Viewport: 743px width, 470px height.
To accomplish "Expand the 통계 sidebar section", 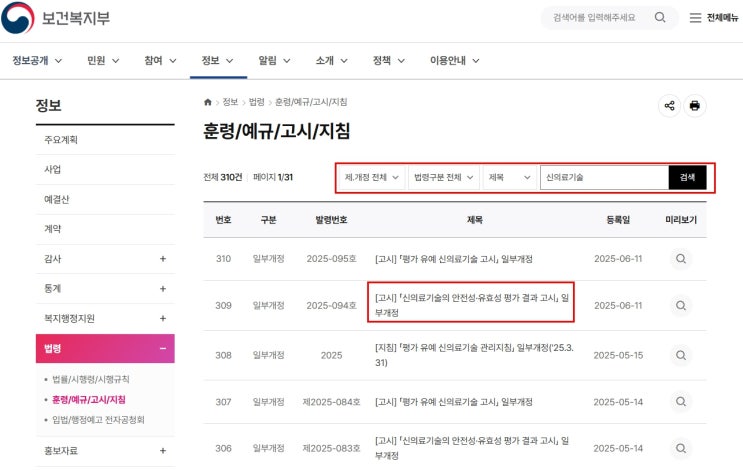I will (x=163, y=289).
